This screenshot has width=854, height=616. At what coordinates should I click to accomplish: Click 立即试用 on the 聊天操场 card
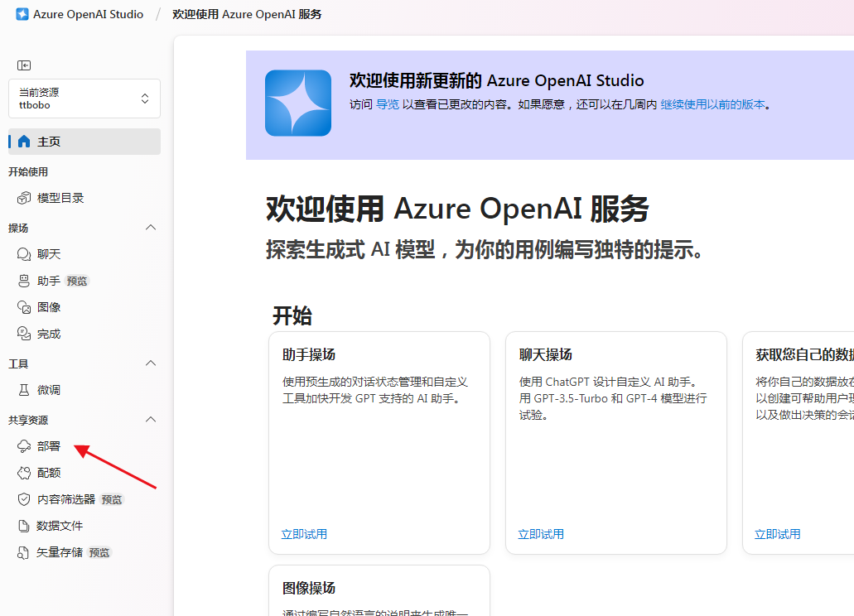click(541, 534)
